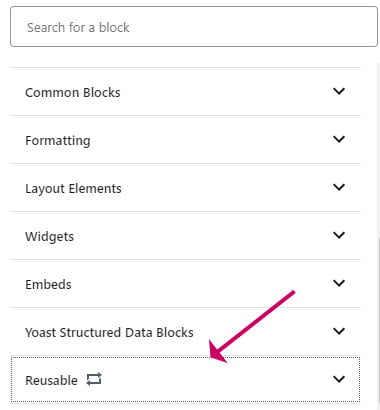
Task: Click the Reusable category label text
Action: pyautogui.click(x=51, y=380)
